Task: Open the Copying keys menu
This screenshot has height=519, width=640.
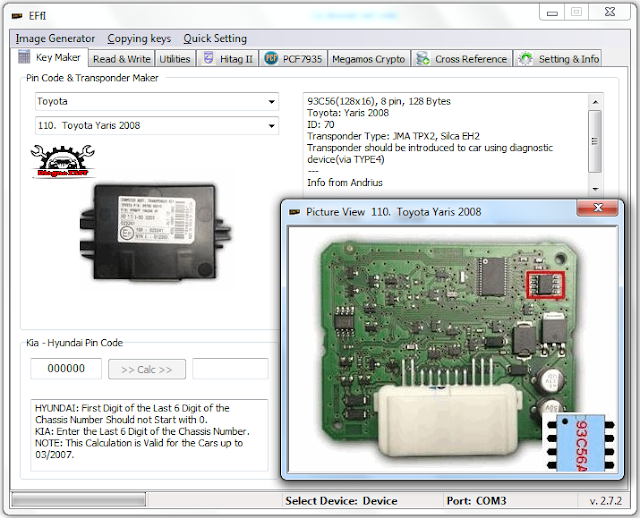Action: pyautogui.click(x=139, y=38)
